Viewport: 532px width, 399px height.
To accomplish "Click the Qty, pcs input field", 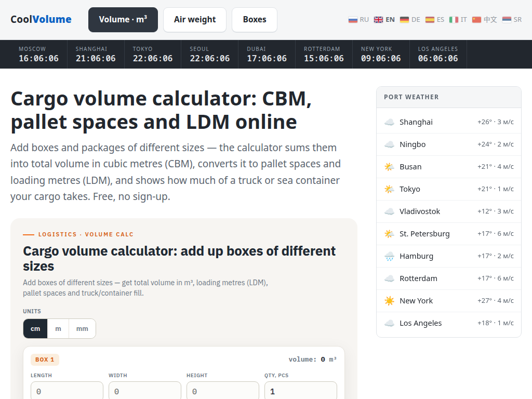I will (301, 391).
